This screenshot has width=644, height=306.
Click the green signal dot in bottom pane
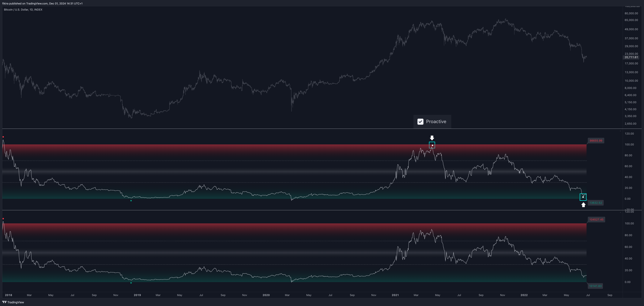tap(131, 283)
